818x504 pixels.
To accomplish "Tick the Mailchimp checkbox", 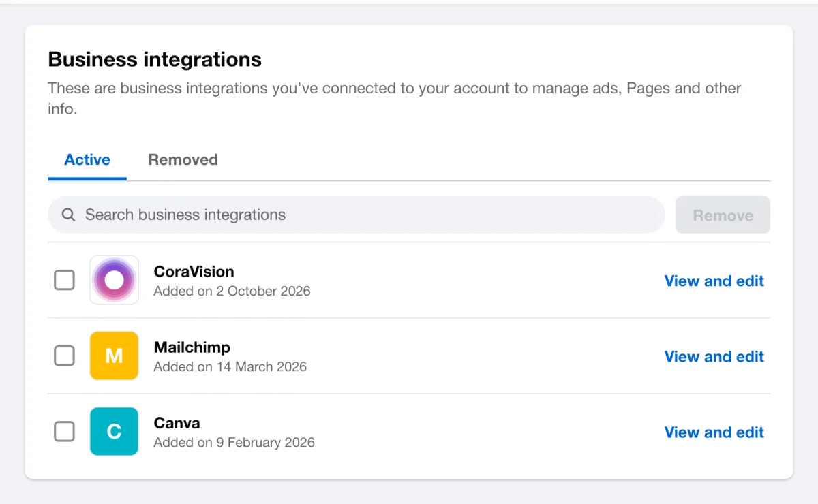I will (64, 356).
